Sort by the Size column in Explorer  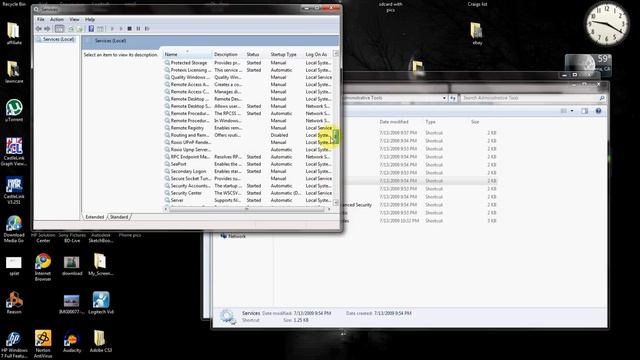(475, 122)
